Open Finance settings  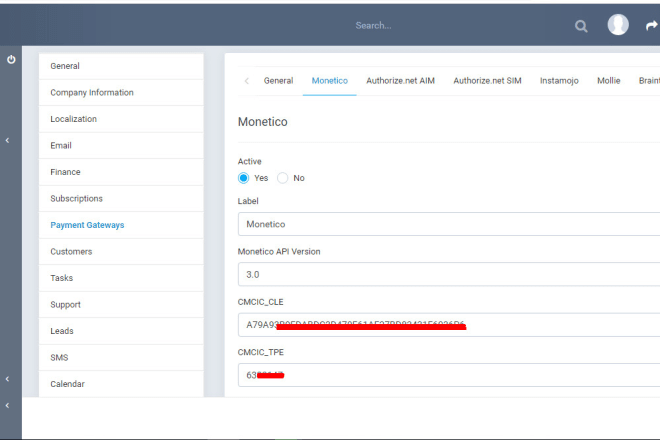coord(121,172)
